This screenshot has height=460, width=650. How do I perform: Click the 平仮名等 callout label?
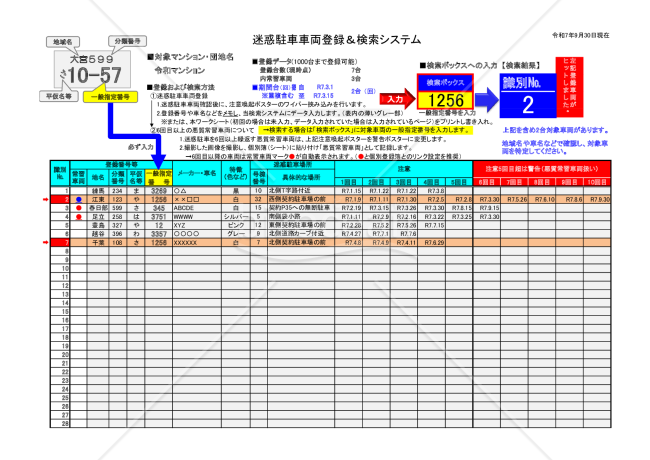pos(58,96)
